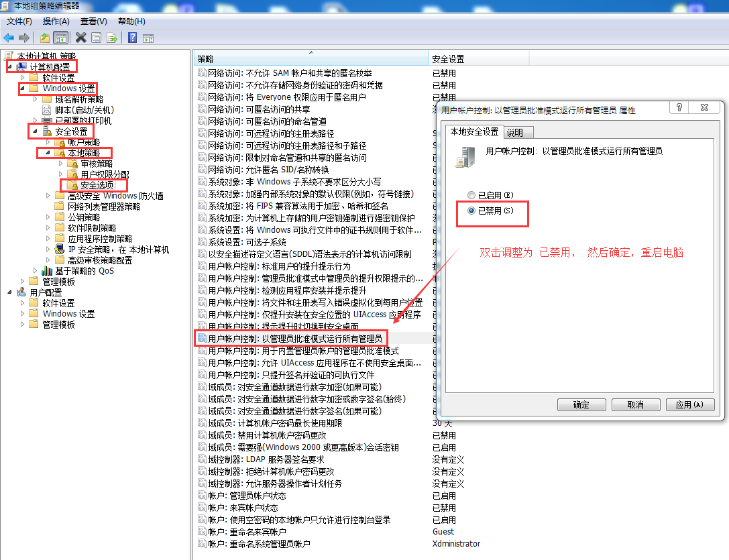Expand the 审核策略 tree node

(x=60, y=164)
